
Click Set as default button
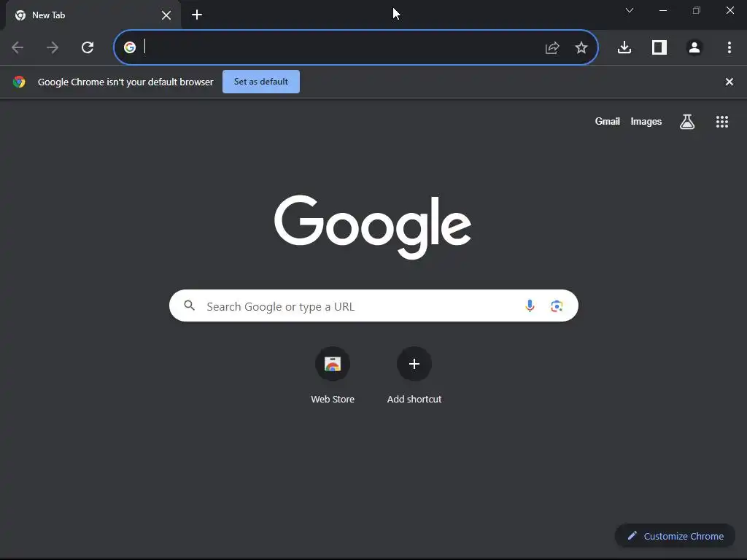point(261,82)
